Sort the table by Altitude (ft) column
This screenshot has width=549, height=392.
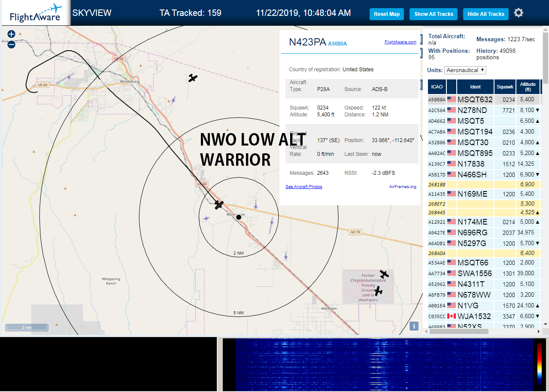(x=528, y=87)
